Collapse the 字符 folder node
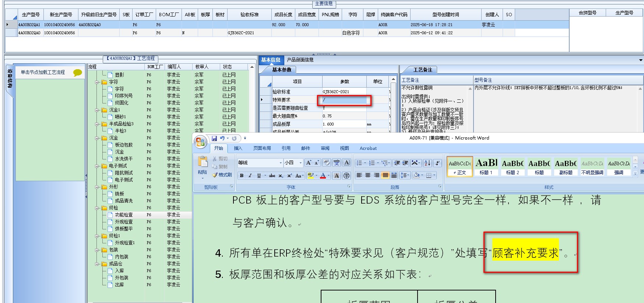The image size is (644, 303). pos(97,82)
